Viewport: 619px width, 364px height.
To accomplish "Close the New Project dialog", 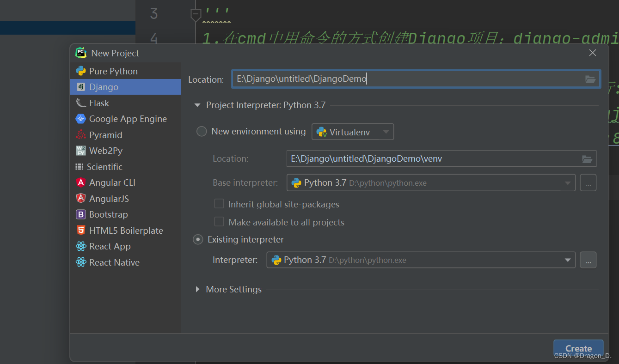I will [593, 53].
